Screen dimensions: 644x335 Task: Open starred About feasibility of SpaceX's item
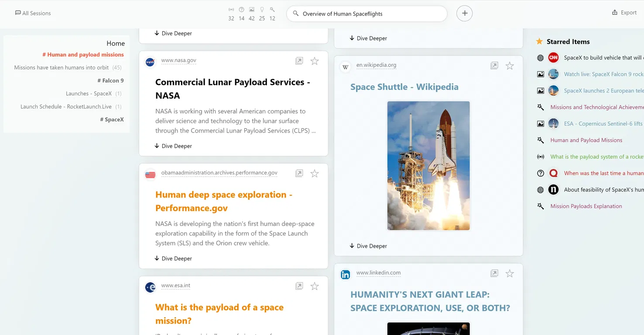(x=603, y=190)
